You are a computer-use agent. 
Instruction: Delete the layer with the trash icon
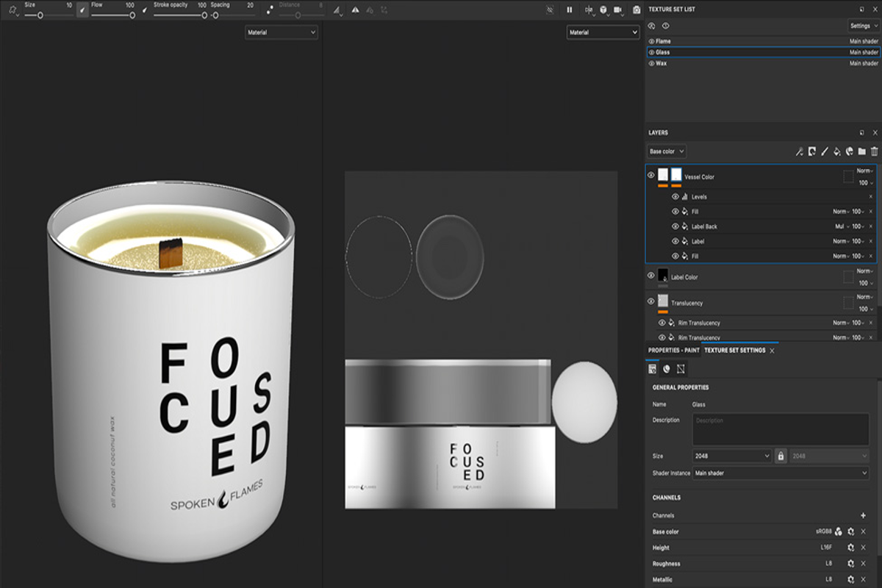pyautogui.click(x=874, y=151)
